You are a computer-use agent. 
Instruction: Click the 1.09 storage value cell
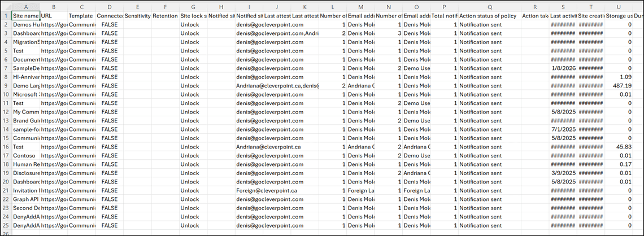point(619,77)
